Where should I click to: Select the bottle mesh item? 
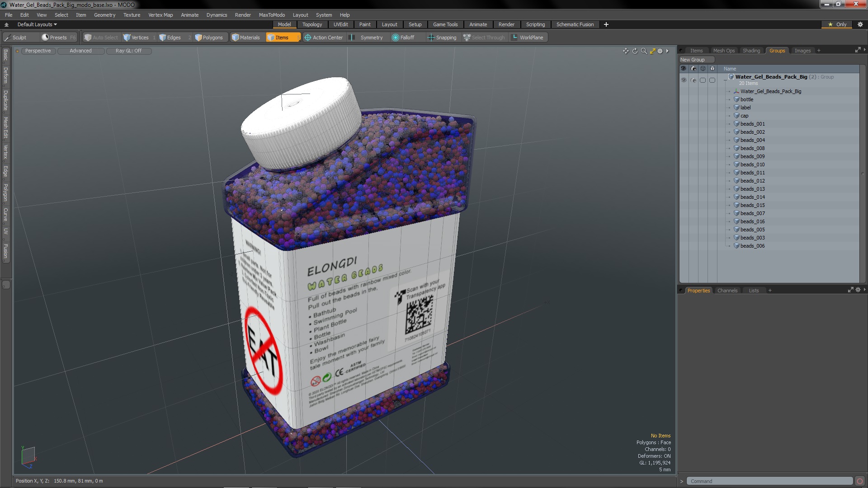pyautogui.click(x=746, y=99)
